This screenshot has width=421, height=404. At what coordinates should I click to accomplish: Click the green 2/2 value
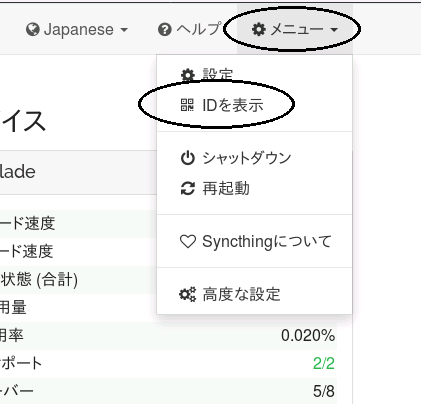pos(324,363)
